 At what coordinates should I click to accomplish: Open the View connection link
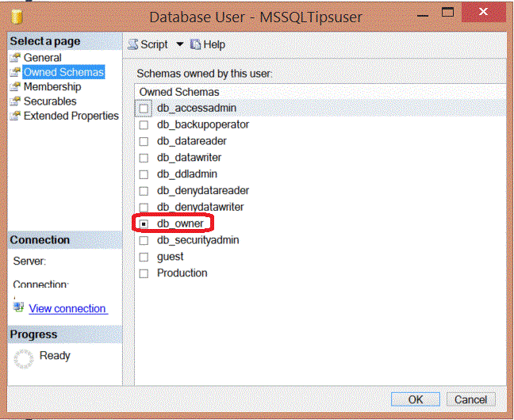[x=68, y=308]
